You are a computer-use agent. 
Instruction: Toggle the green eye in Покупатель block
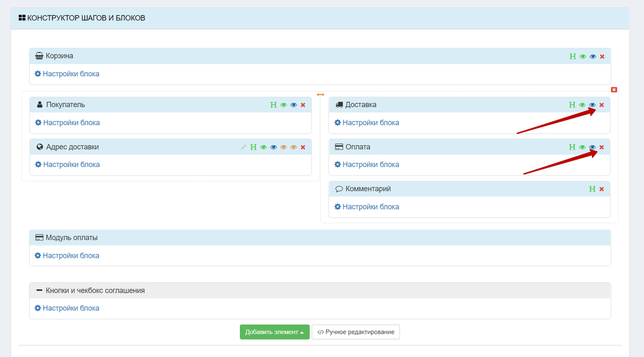pos(283,105)
